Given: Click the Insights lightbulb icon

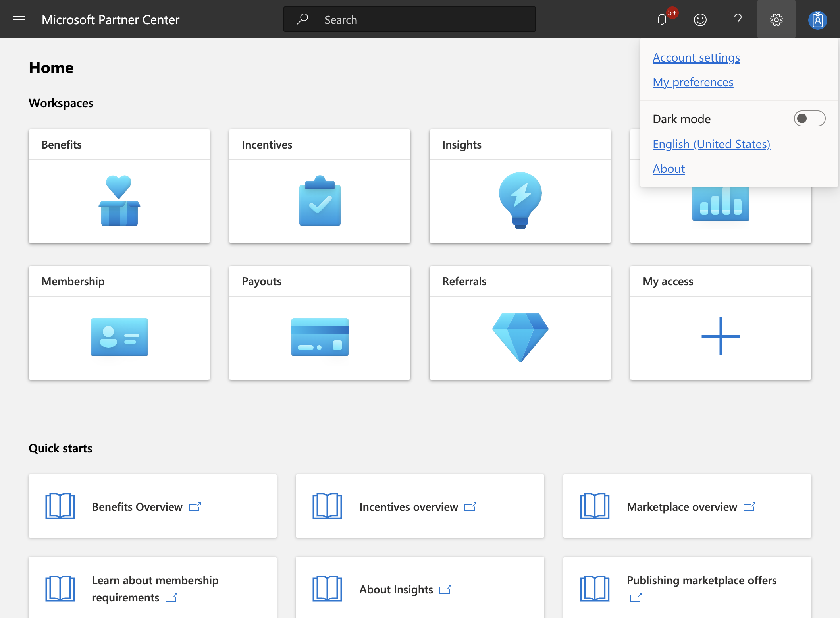Looking at the screenshot, I should [520, 201].
